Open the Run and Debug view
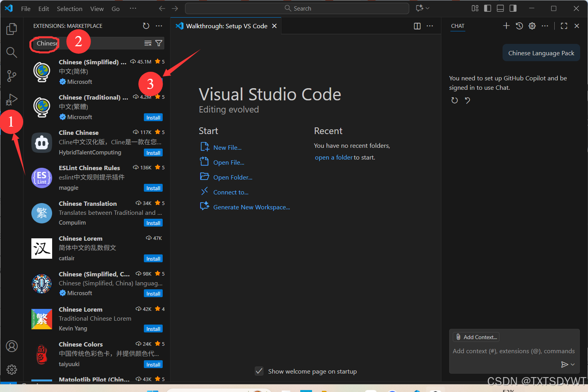 click(12, 100)
